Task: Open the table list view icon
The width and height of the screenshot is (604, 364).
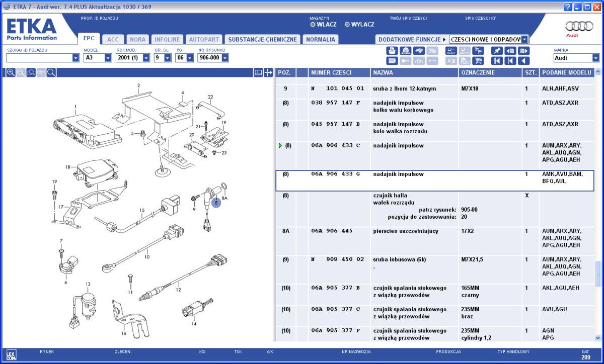Action: 392,61
